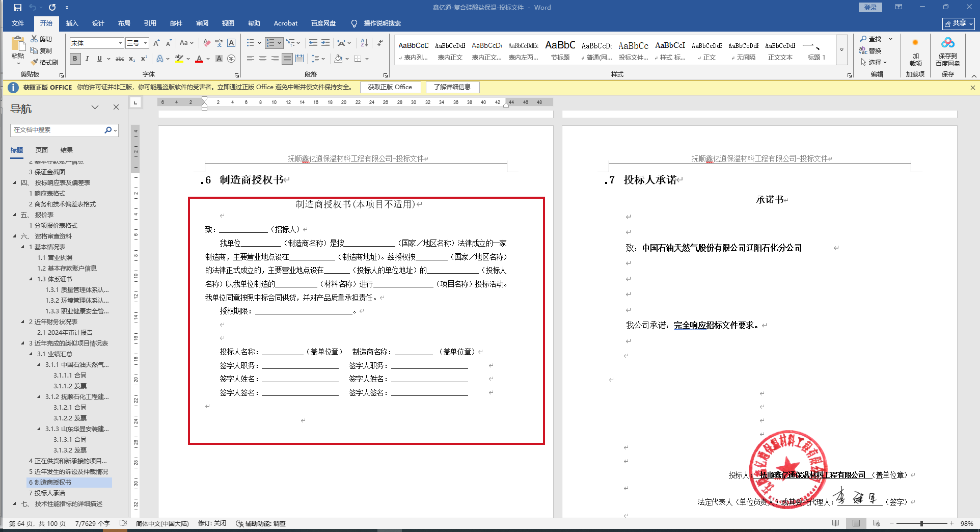Switch to the 布局 ribbon tab

[x=124, y=23]
